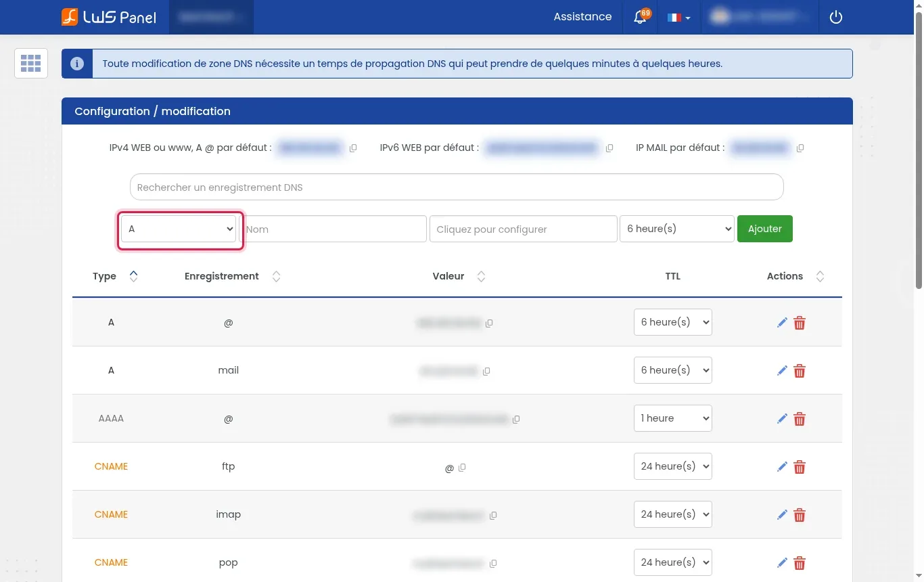Viewport: 924px width, 582px height.
Task: Copy the imap CNAME value
Action: point(493,516)
